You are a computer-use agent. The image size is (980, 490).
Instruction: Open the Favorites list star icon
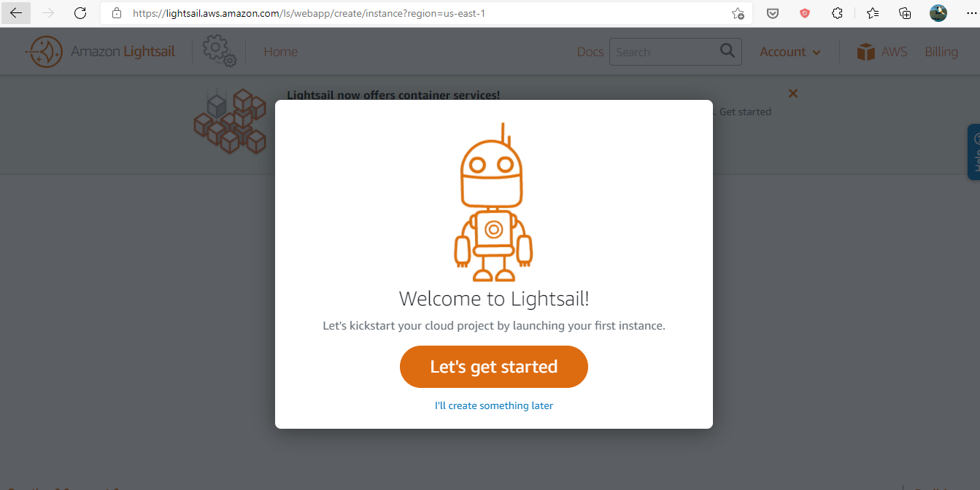(x=873, y=13)
